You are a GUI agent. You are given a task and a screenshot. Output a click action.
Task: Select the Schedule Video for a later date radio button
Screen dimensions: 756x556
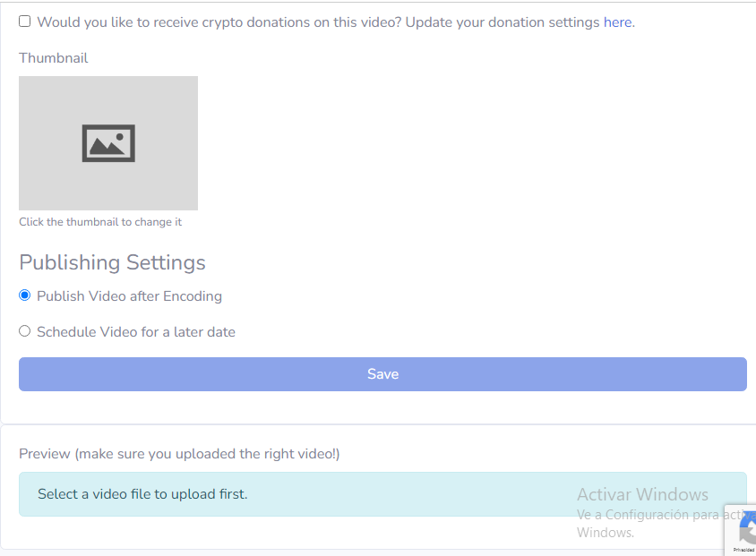[25, 331]
